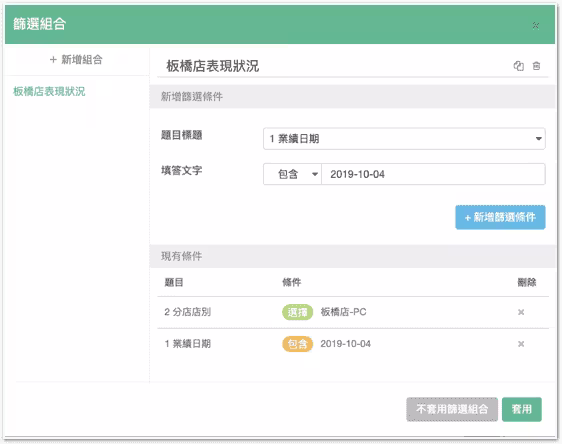Click the 現有條件 section heading
Screen dimensions: 562x444
(x=181, y=256)
